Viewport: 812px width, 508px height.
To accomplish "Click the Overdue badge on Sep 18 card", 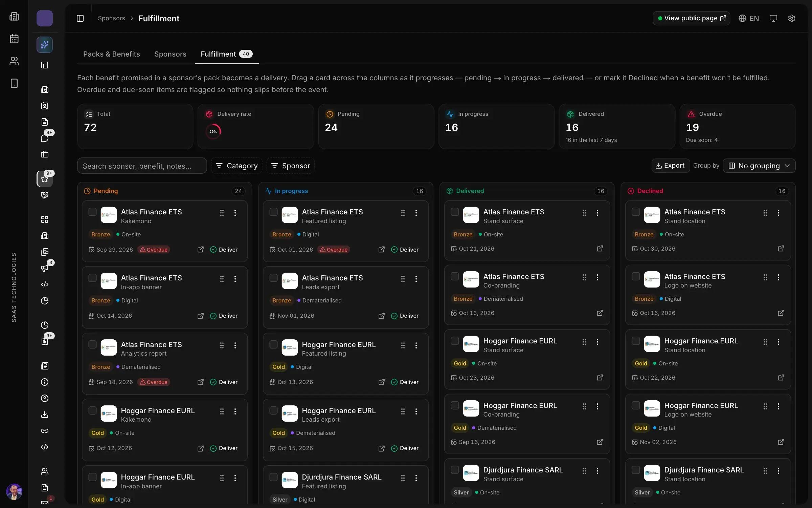I will (x=154, y=382).
